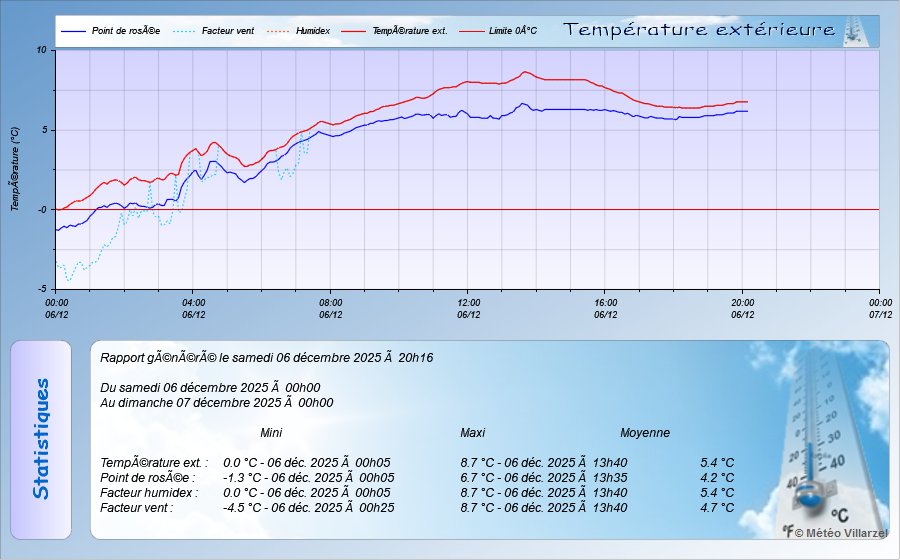The height and width of the screenshot is (560, 900).
Task: Select the vertical Statistiques tab
Action: [41, 440]
